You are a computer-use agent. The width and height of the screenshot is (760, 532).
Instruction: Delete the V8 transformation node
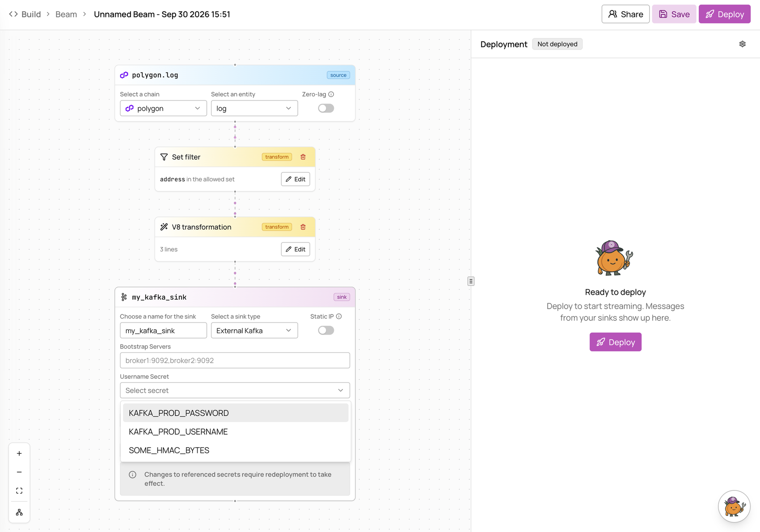(x=303, y=227)
